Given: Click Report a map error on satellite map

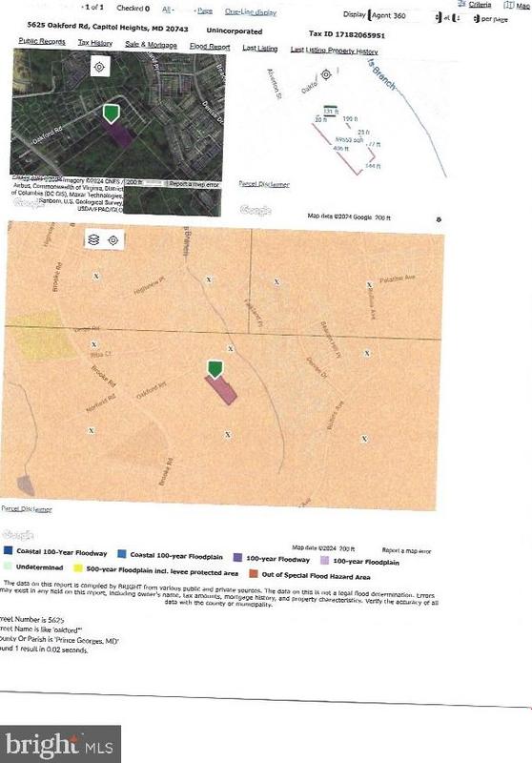Looking at the screenshot, I should 194,184.
